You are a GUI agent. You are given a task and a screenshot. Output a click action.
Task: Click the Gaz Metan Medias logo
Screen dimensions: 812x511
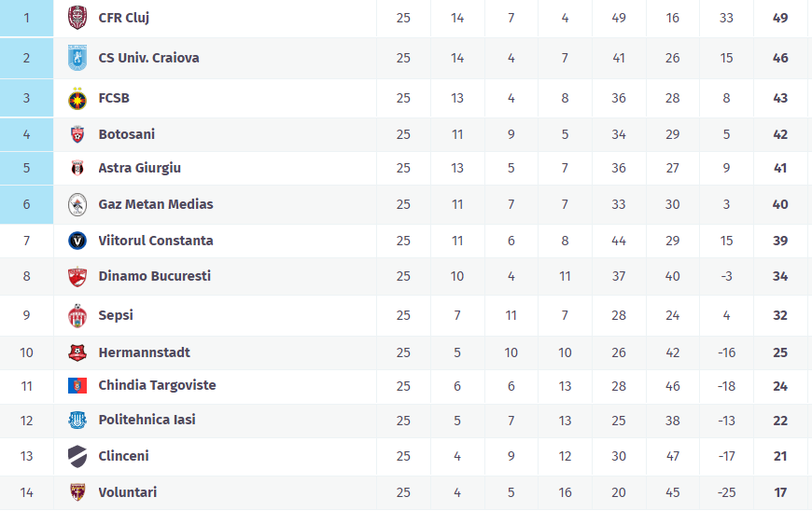77,204
